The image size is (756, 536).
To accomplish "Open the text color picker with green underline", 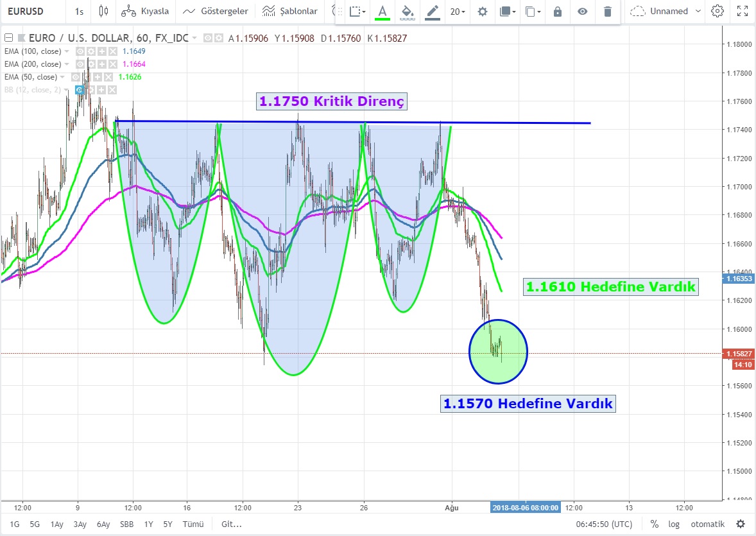I will [382, 12].
